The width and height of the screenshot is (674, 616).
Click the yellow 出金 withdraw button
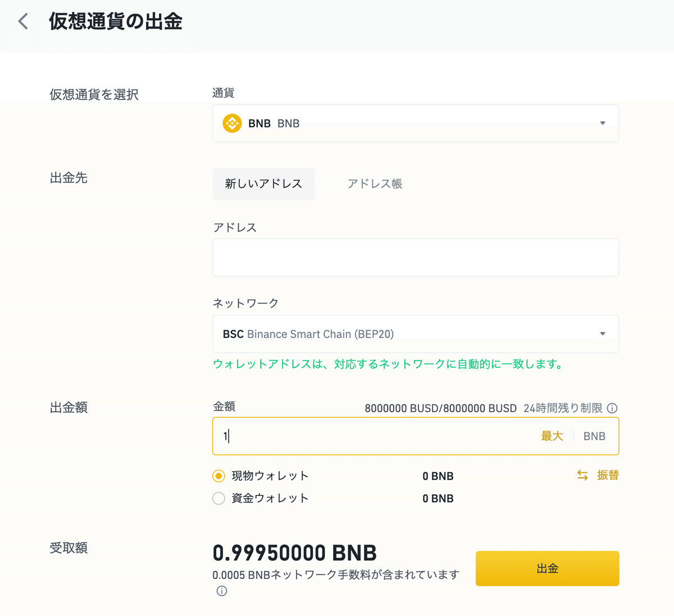547,568
